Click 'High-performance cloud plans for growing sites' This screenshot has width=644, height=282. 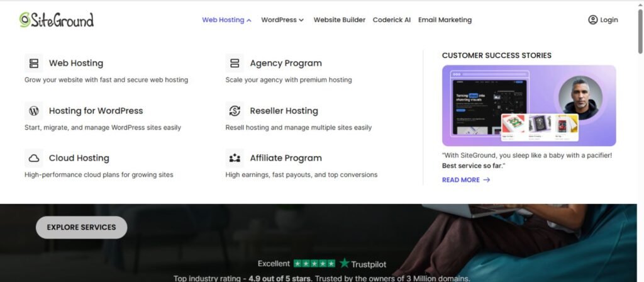click(99, 175)
